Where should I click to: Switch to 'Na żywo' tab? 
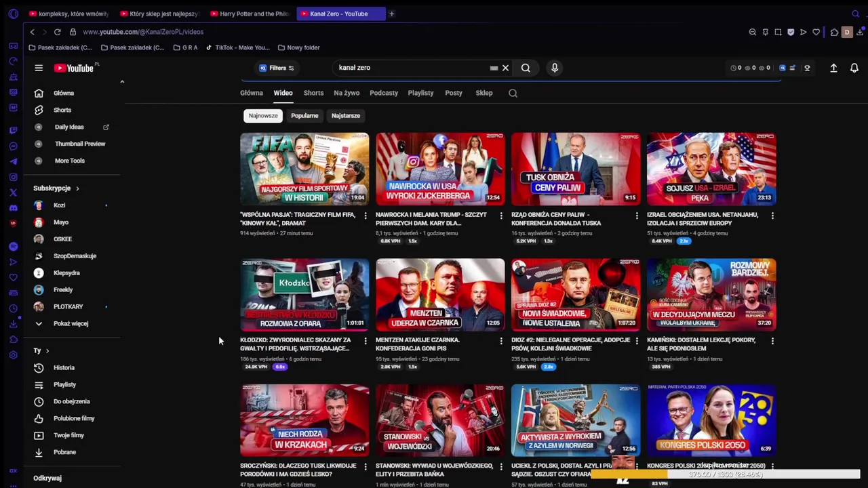click(347, 93)
